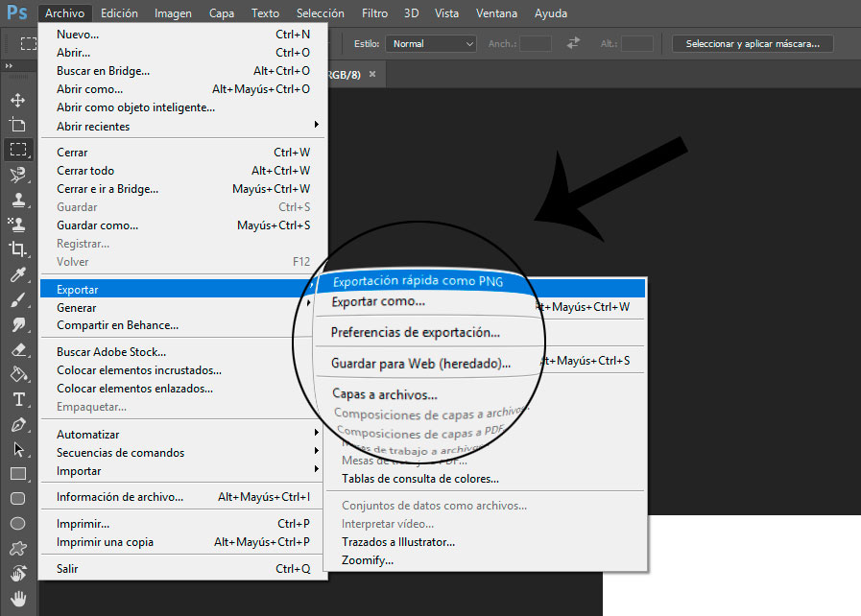Select the Eraser tool

(x=17, y=349)
